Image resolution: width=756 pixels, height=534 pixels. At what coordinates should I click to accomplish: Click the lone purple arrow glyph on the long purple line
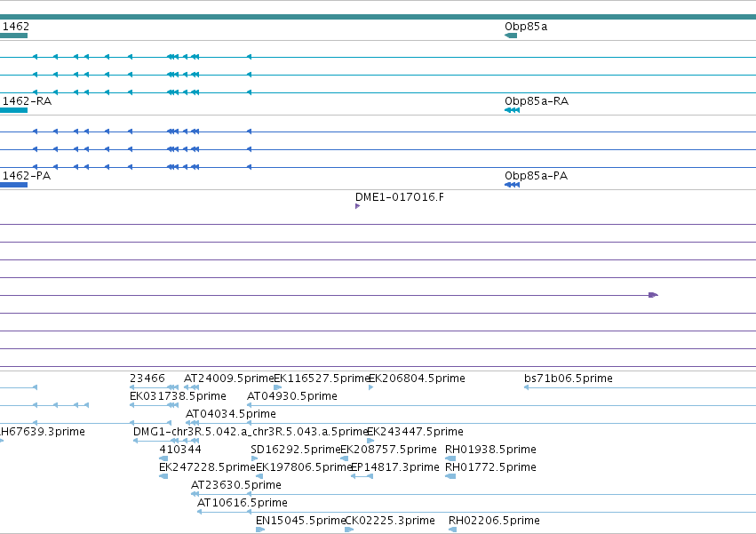click(x=653, y=295)
